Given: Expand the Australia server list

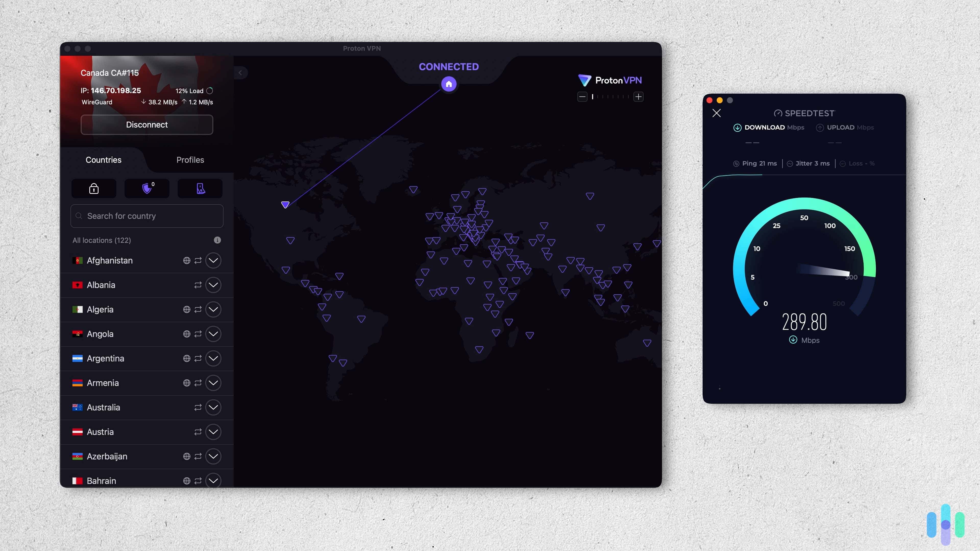Looking at the screenshot, I should pos(213,407).
